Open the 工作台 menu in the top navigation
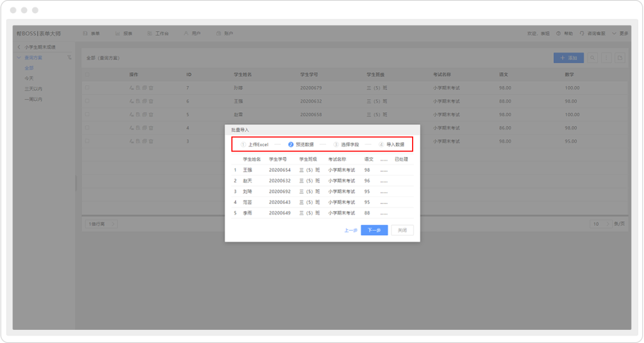Image resolution: width=644 pixels, height=343 pixels. click(158, 33)
